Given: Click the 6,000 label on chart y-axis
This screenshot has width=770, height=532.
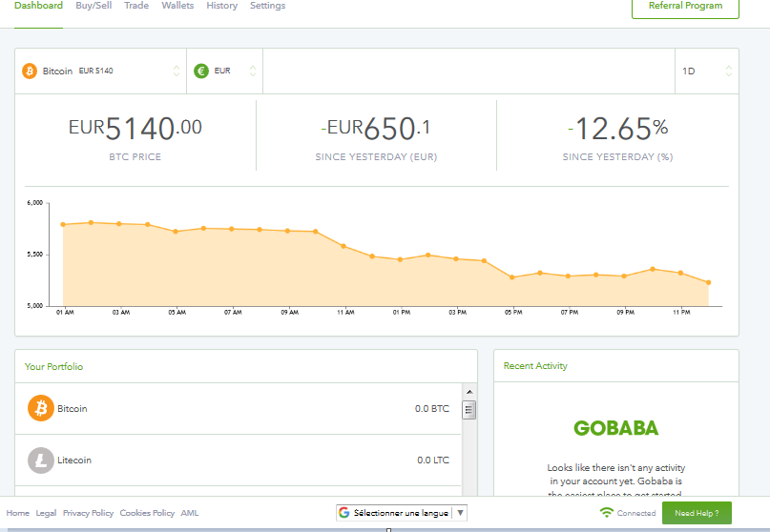Looking at the screenshot, I should tap(35, 203).
